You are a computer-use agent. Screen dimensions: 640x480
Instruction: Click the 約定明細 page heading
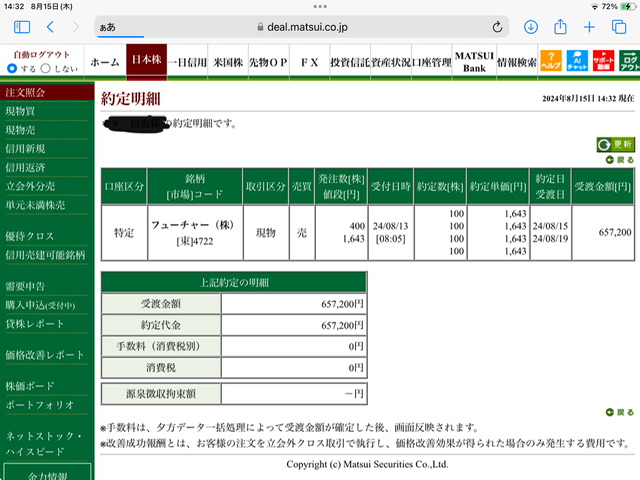131,99
